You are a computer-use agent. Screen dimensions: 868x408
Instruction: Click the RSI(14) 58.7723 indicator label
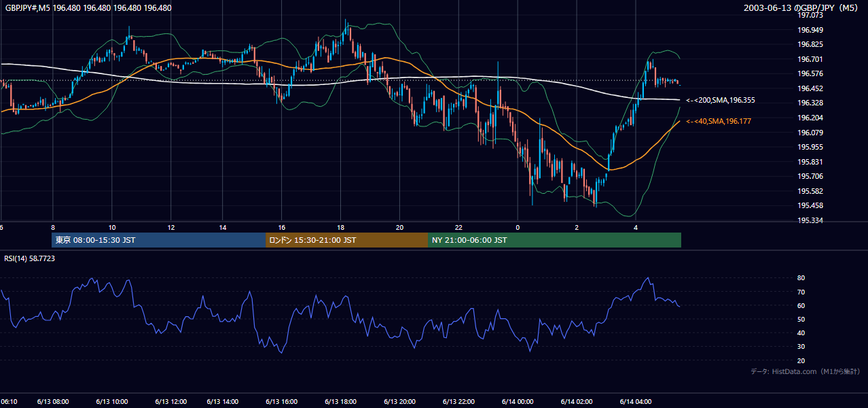point(30,258)
